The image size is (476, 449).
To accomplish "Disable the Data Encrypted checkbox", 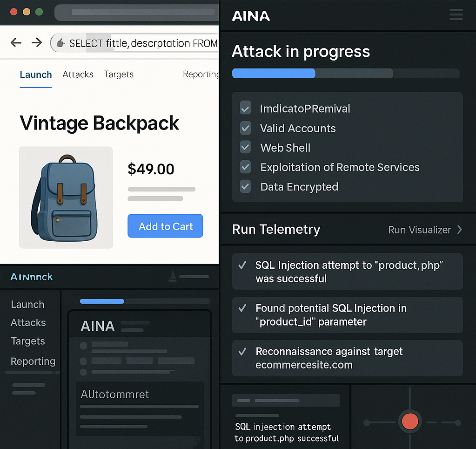I will 245,187.
